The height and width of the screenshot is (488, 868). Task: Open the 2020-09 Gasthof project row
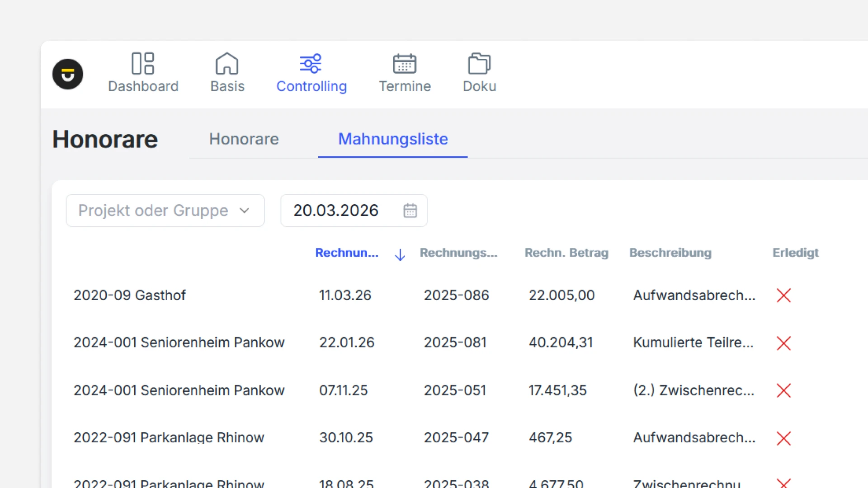(130, 296)
